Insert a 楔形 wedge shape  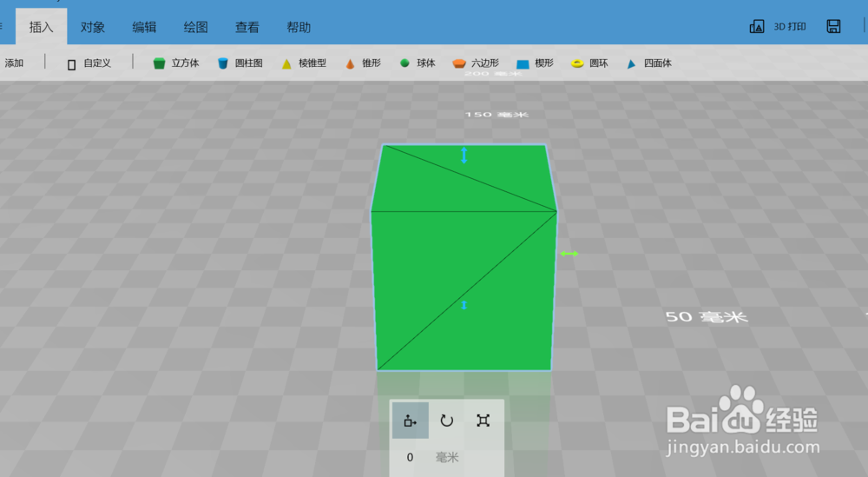[535, 63]
